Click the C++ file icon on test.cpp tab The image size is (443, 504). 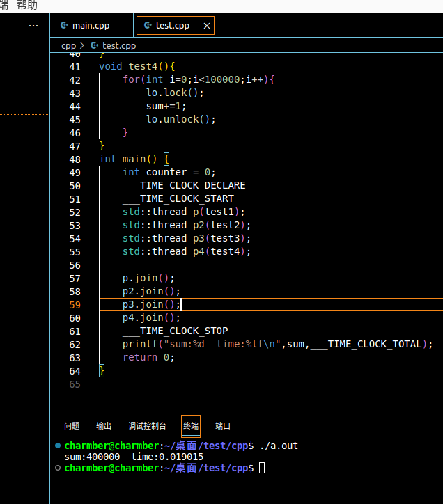tap(148, 26)
